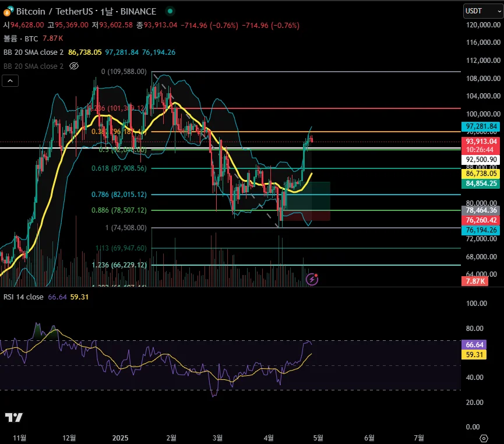Click the volume BTC legend label
Viewport: 504px width, 444px height.
pos(21,38)
